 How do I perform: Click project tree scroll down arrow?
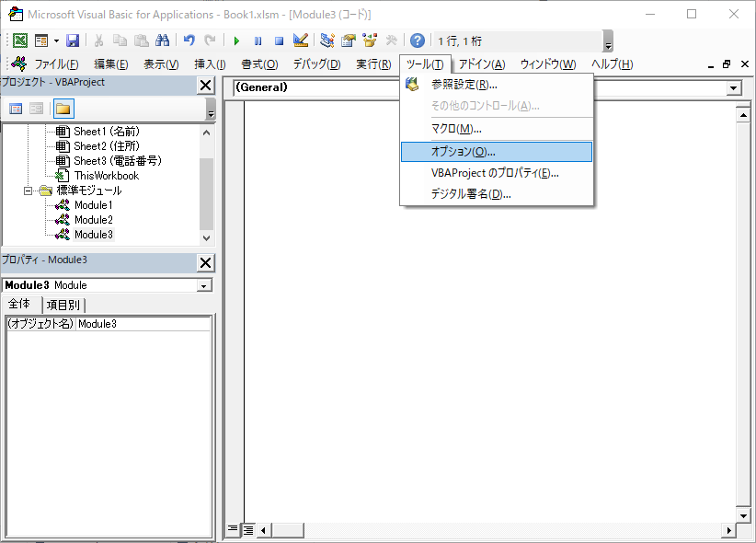tap(206, 238)
